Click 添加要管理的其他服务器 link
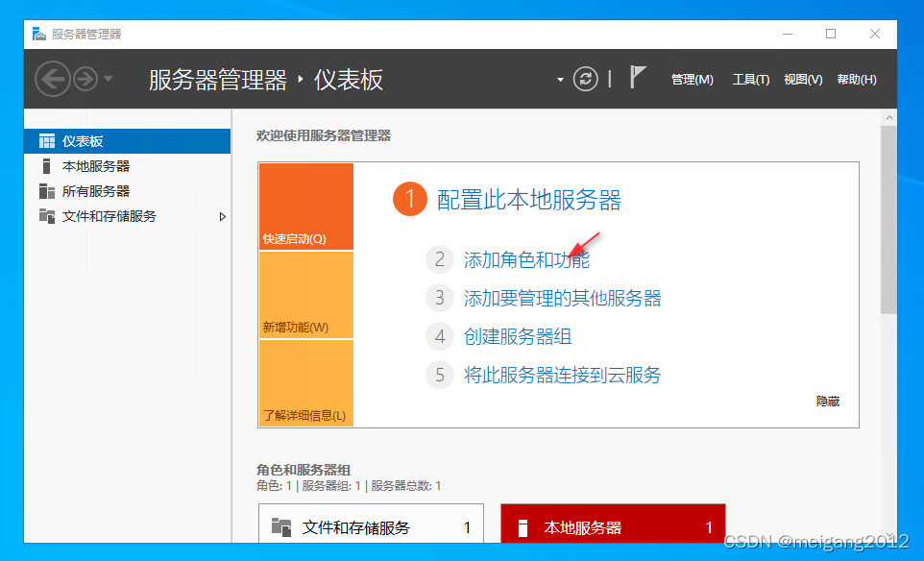Screen dimensions: 924x561 562,298
